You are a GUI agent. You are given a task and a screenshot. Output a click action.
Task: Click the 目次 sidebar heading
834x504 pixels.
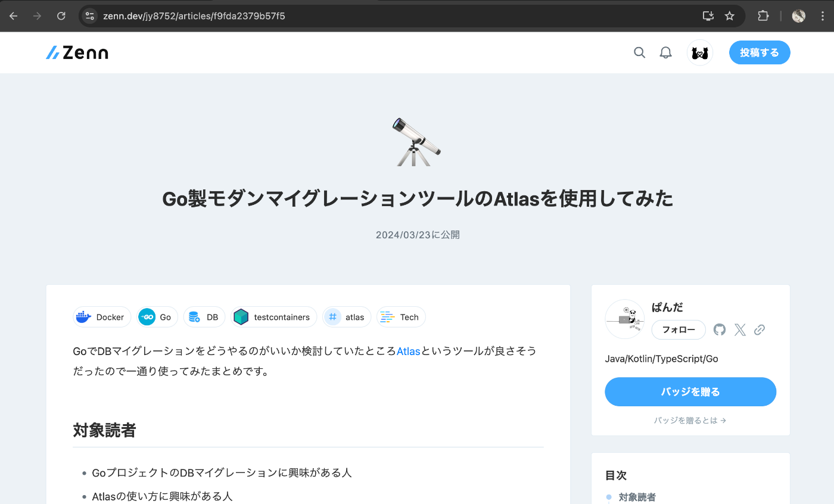click(x=616, y=475)
